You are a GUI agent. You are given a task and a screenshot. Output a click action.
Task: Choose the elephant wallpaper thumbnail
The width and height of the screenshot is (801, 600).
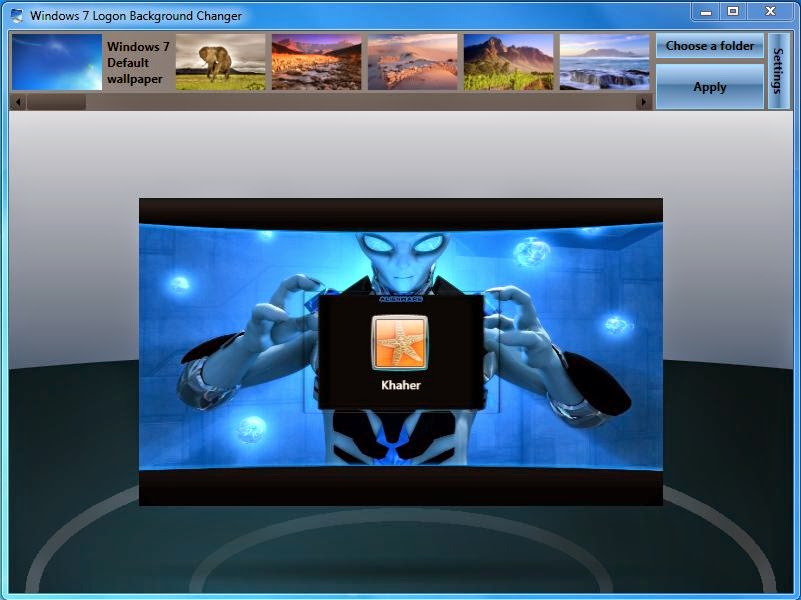221,62
